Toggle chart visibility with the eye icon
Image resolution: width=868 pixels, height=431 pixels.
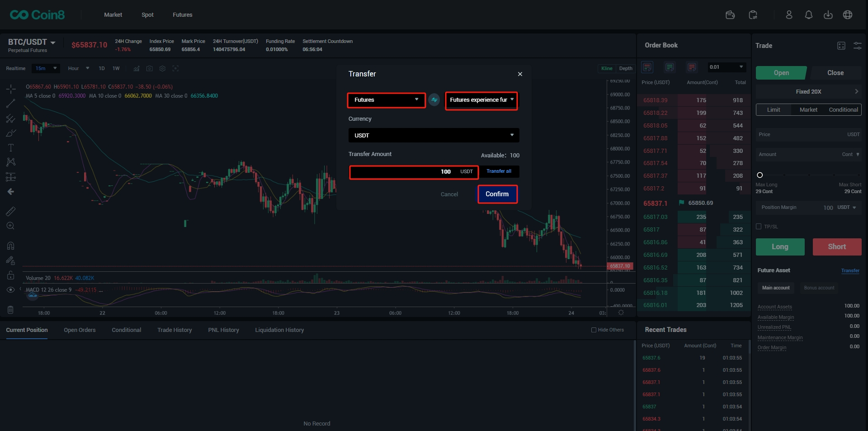coord(11,290)
